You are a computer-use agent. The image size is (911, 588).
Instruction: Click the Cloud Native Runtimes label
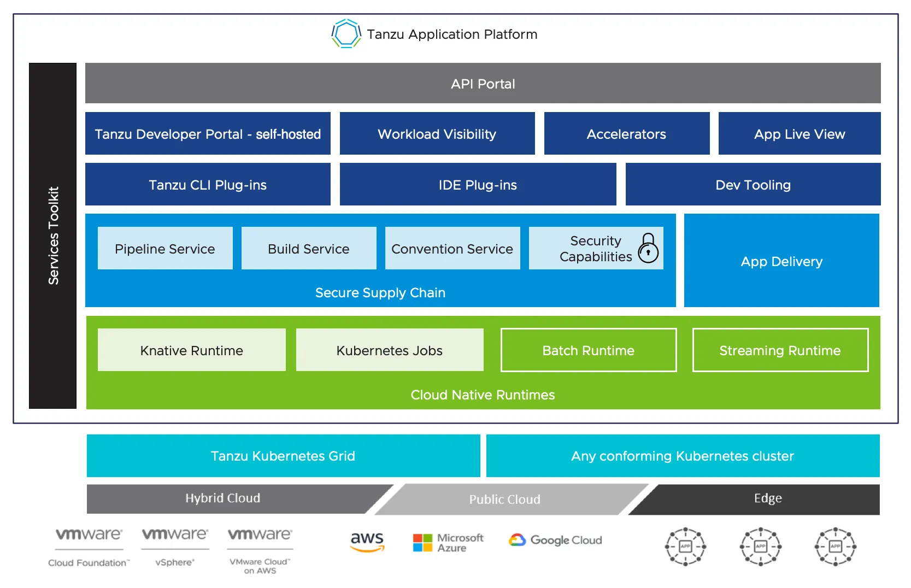click(x=483, y=395)
